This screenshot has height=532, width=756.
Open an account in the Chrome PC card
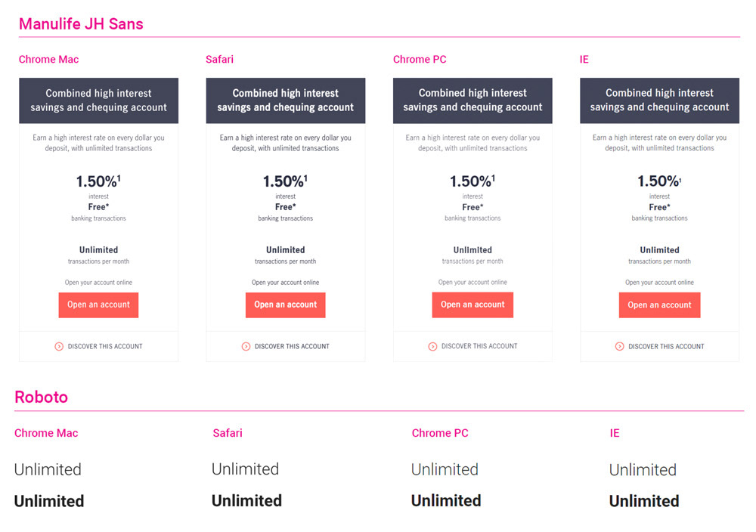[472, 305]
